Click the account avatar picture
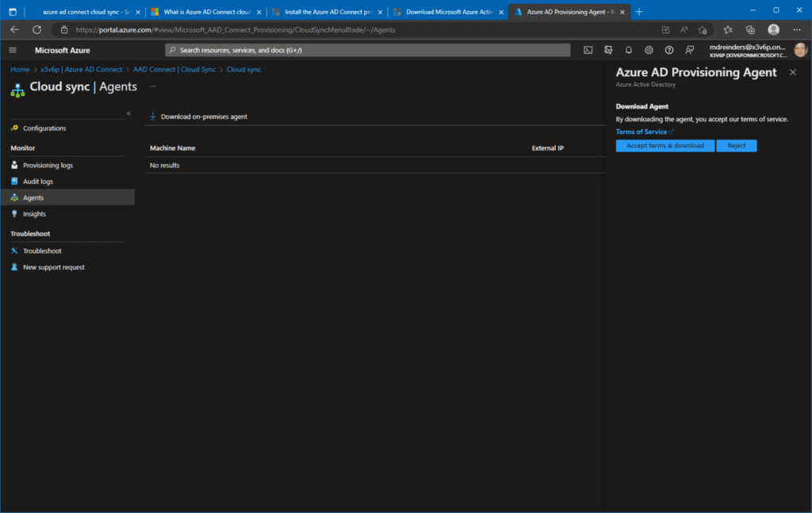Viewport: 812px width, 513px height. tap(800, 50)
